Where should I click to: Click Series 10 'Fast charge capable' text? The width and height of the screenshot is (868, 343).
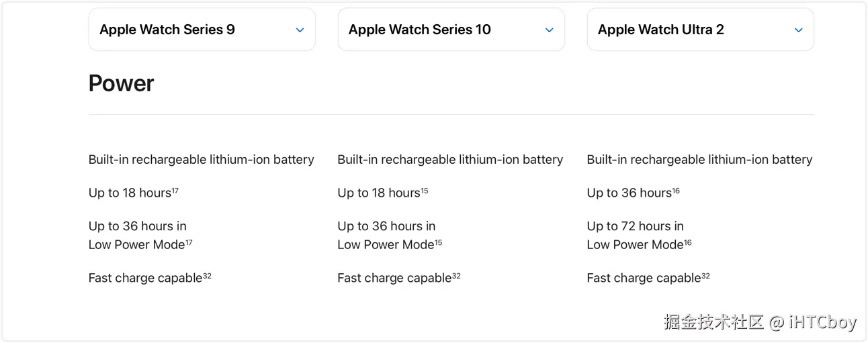394,278
